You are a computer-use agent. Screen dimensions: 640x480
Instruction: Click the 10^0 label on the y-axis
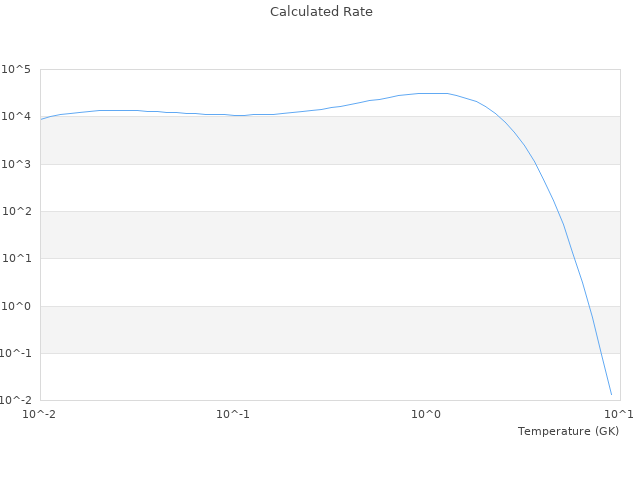tap(16, 306)
